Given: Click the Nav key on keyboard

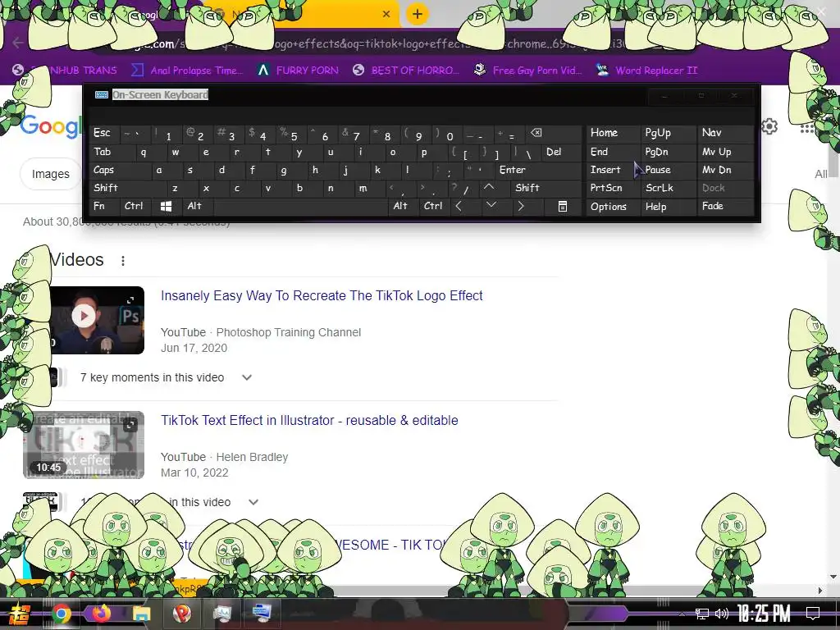Looking at the screenshot, I should 726,134.
